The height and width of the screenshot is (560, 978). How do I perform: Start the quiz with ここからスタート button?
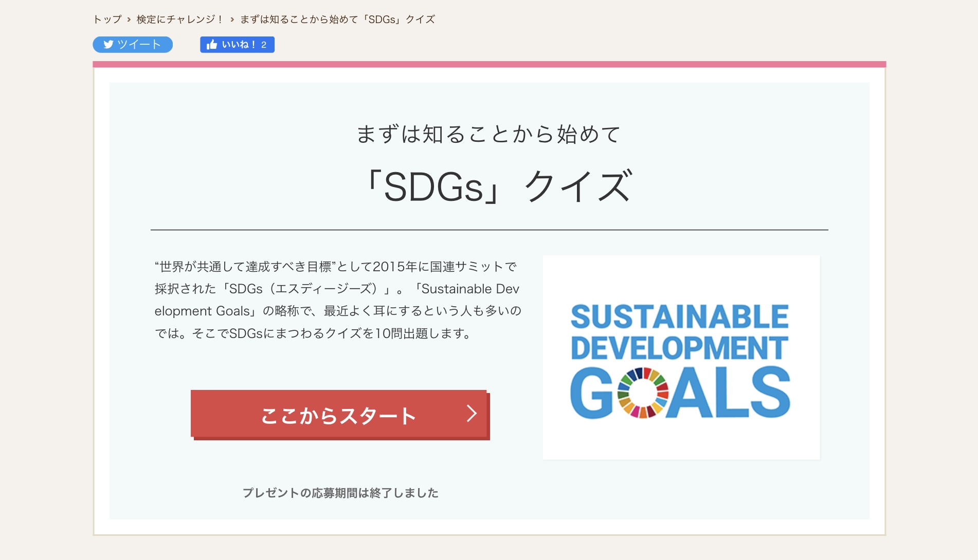pyautogui.click(x=339, y=414)
